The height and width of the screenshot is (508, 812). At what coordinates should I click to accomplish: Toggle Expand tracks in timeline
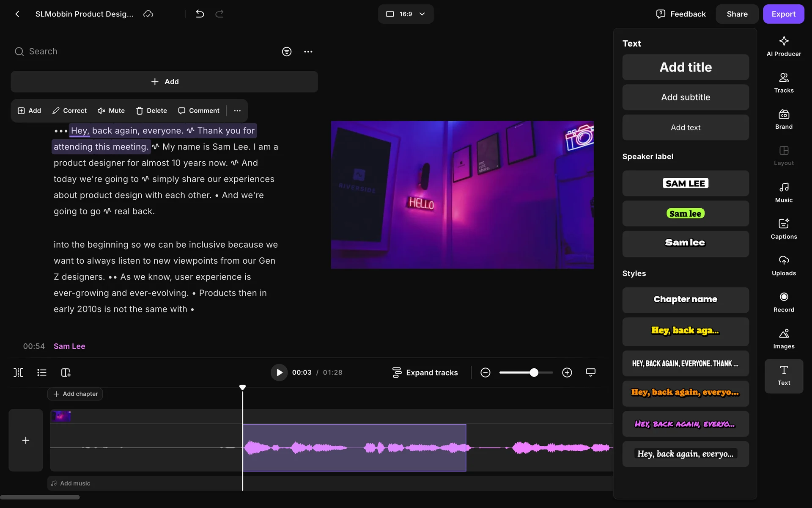[x=425, y=373]
